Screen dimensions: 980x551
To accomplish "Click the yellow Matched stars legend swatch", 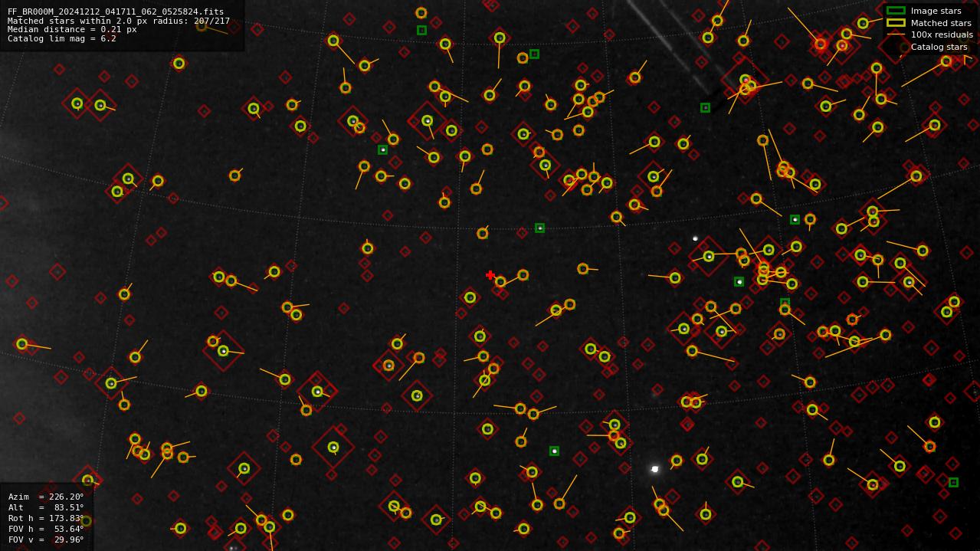I will tap(896, 23).
